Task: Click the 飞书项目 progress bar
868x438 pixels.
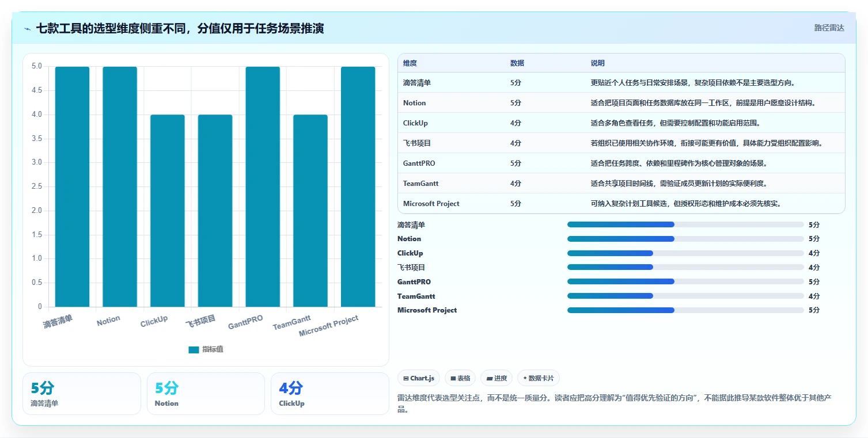Action: point(685,267)
